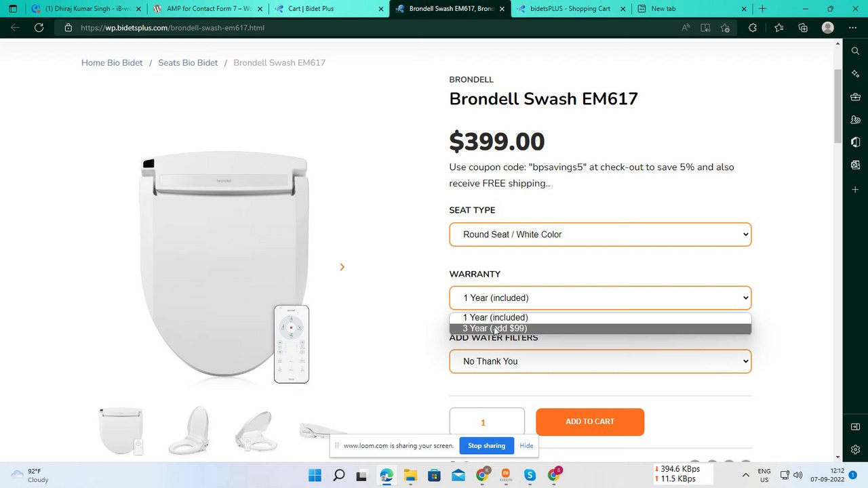Screen dimensions: 868x488
Task: Open the Outlook icon in sidebar
Action: [855, 165]
